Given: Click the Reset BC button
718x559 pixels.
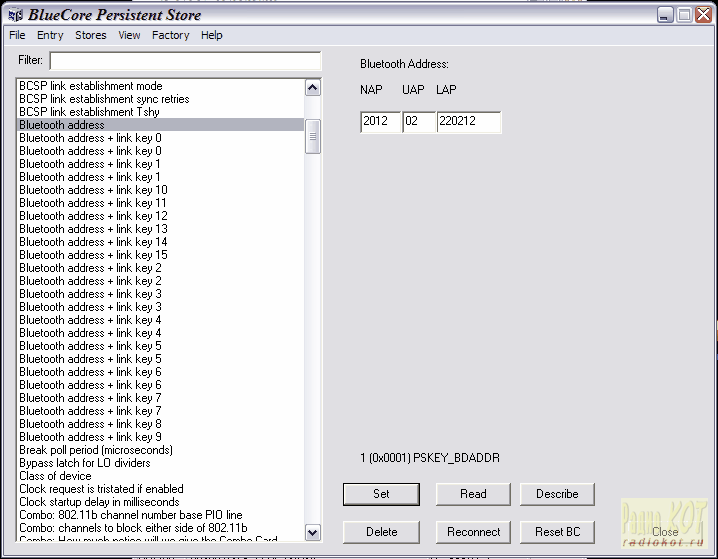Looking at the screenshot, I should 557,532.
